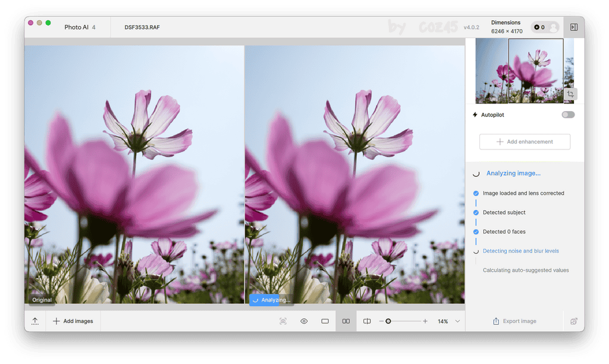This screenshot has height=364, width=609.
Task: Toggle the eye preview icon
Action: pos(304,321)
